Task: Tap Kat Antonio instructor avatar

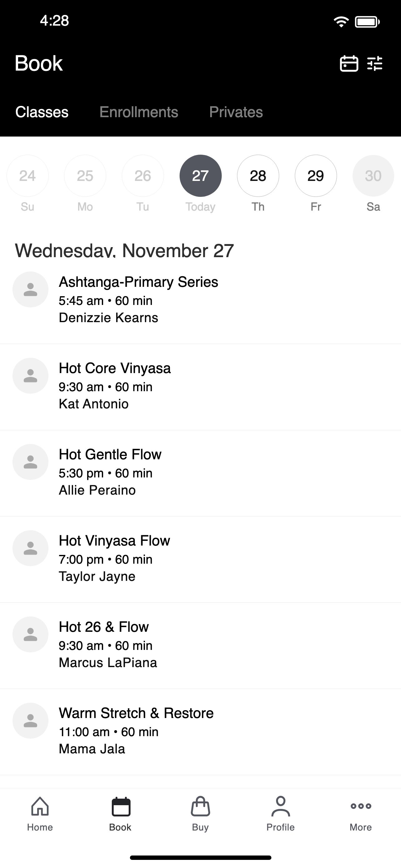Action: (x=30, y=376)
